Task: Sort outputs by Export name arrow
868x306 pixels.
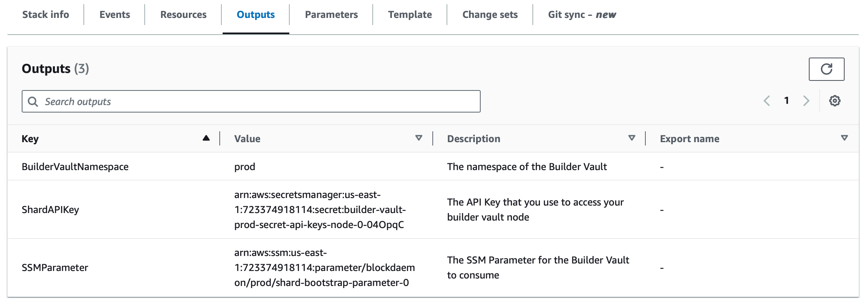Action: (844, 138)
